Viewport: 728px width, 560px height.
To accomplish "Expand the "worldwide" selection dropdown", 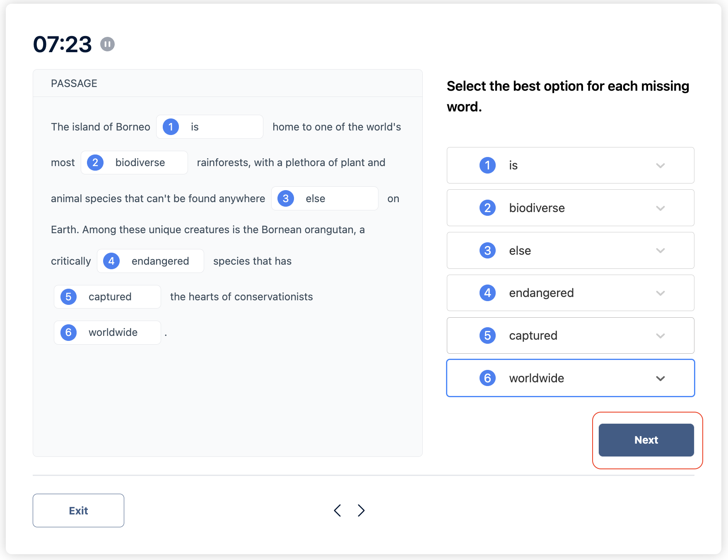I will [661, 378].
